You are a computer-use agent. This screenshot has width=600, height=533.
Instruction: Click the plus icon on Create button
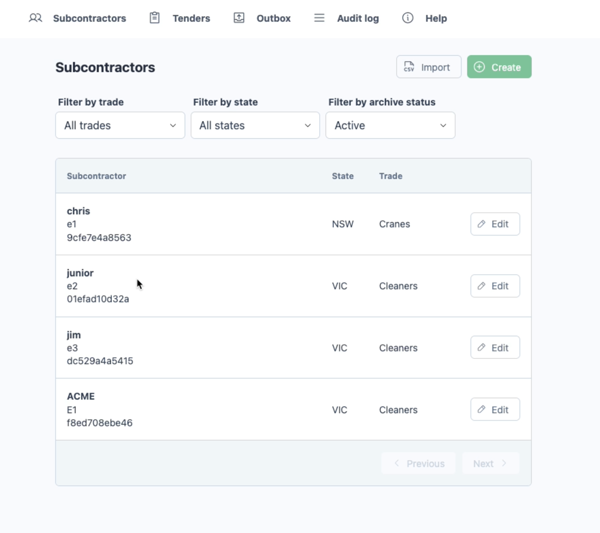point(480,67)
